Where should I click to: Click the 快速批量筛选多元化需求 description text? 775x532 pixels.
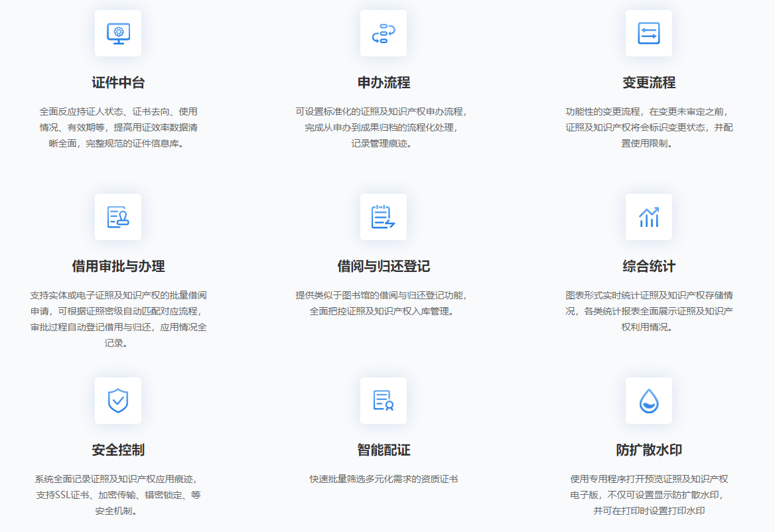384,480
